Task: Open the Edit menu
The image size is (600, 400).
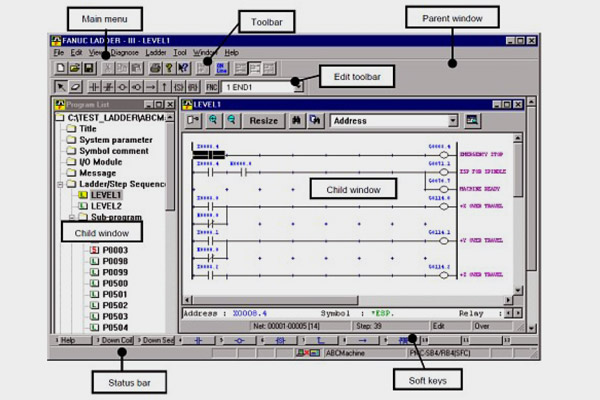Action: click(76, 52)
